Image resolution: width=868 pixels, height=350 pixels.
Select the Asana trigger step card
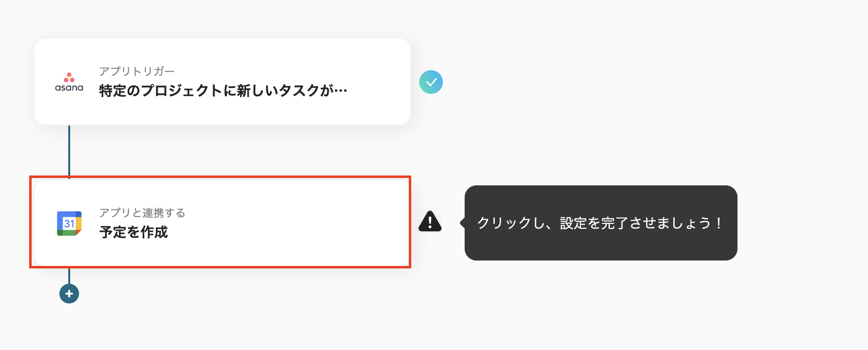tap(221, 82)
